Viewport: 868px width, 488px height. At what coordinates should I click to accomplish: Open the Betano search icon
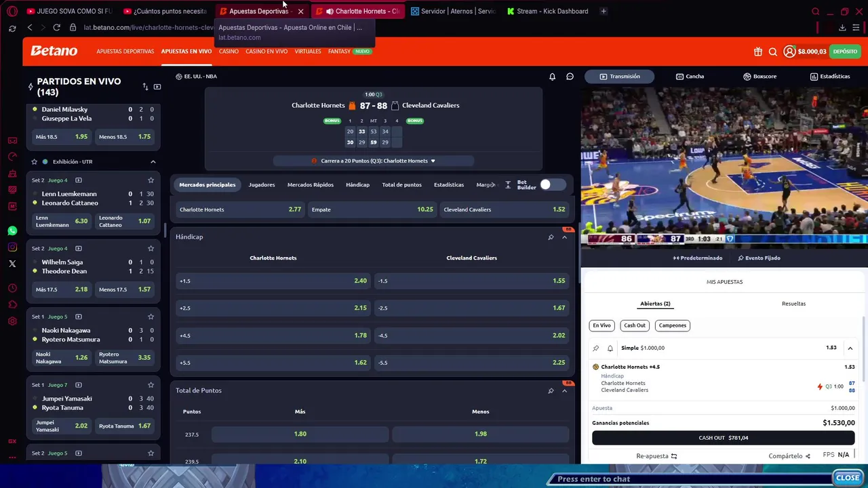pyautogui.click(x=773, y=52)
